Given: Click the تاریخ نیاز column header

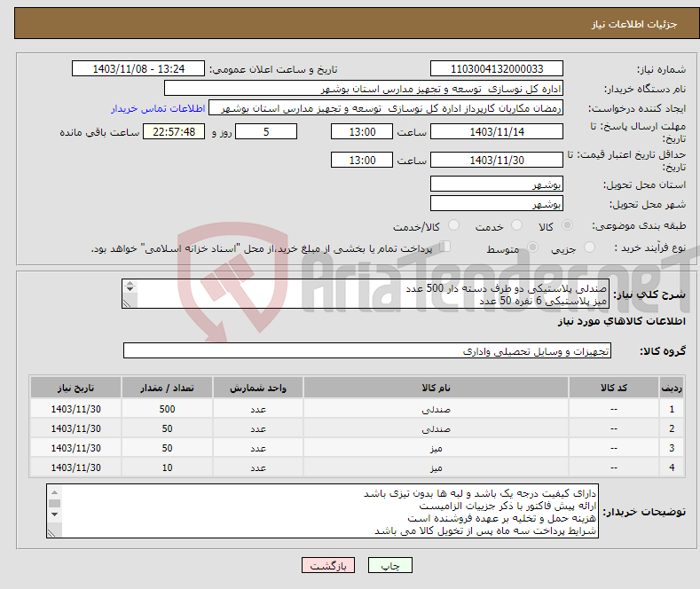Looking at the screenshot, I should [x=76, y=388].
